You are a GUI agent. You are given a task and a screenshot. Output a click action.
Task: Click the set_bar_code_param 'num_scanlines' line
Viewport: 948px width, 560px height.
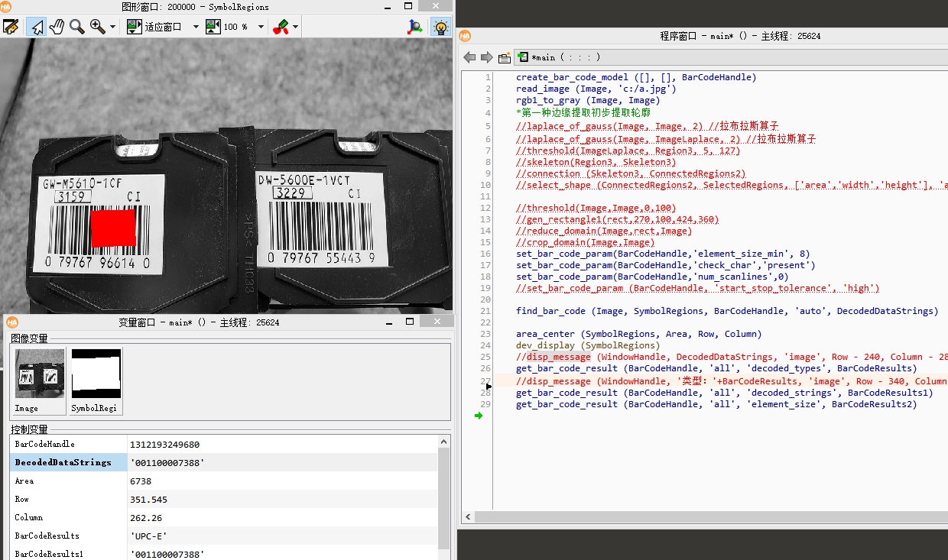tap(652, 277)
